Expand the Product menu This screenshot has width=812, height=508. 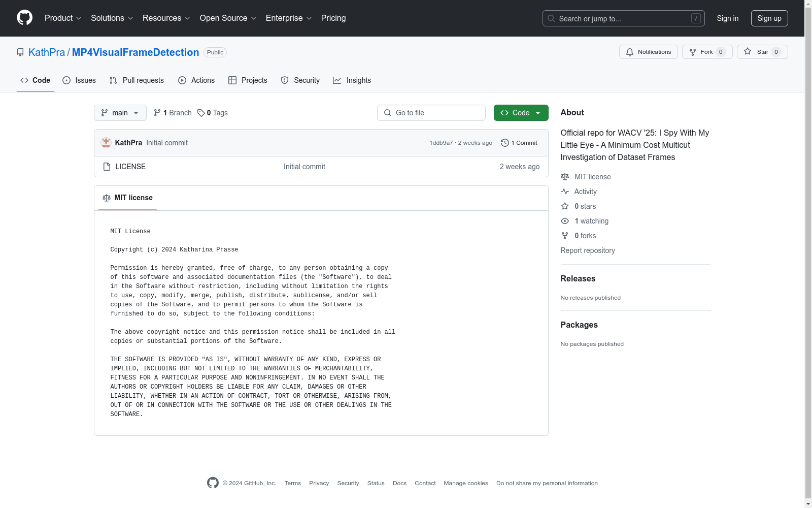pos(63,18)
